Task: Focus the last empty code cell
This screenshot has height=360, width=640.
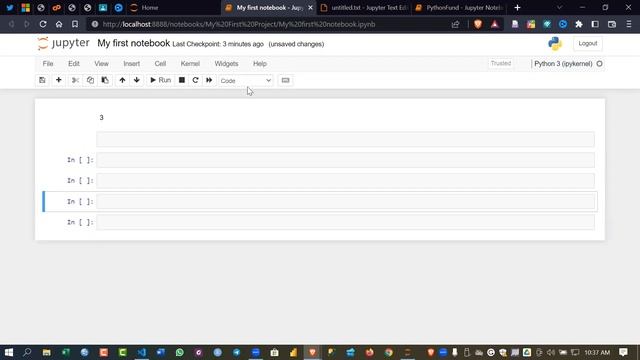Action: 345,222
